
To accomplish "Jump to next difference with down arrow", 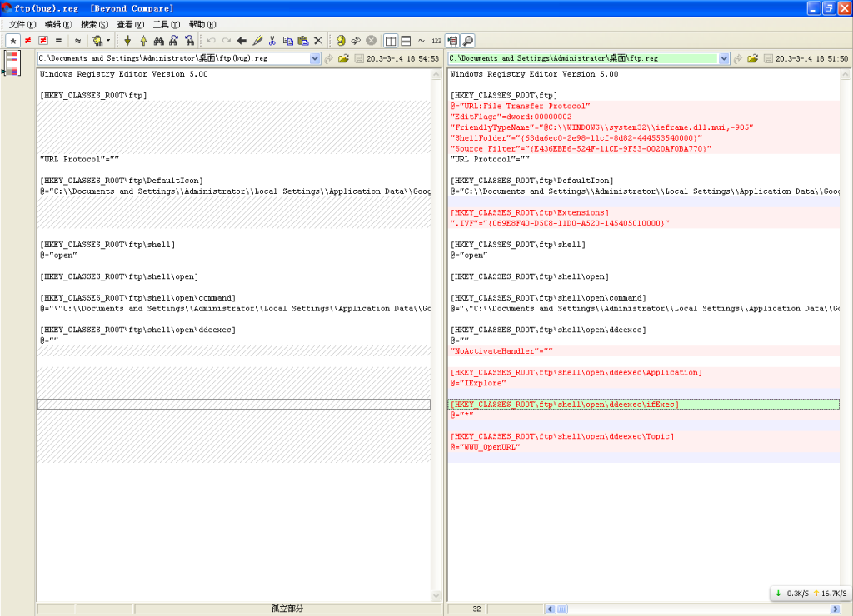I will click(127, 40).
